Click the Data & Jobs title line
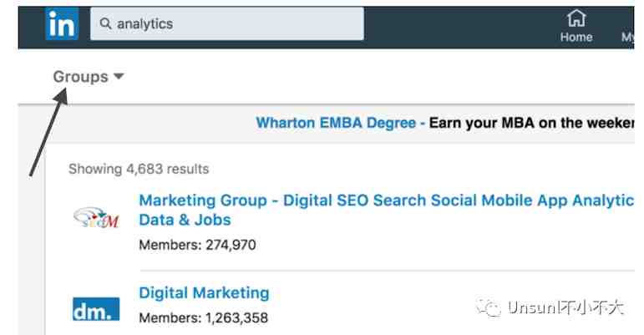Viewport: 644px width, 335px height. [x=185, y=220]
